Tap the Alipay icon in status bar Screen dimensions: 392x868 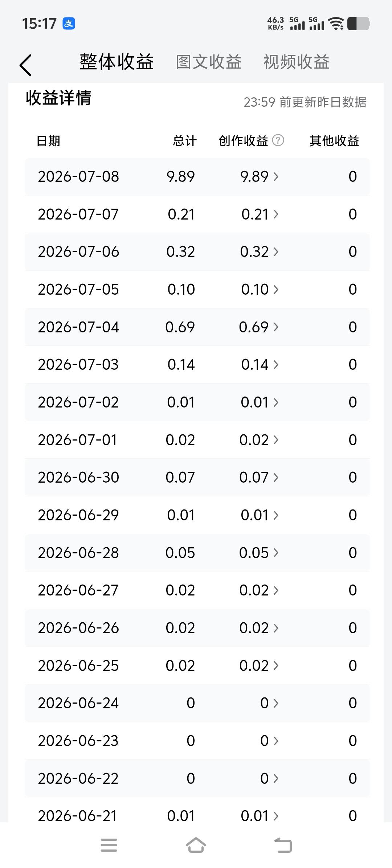pos(69,24)
